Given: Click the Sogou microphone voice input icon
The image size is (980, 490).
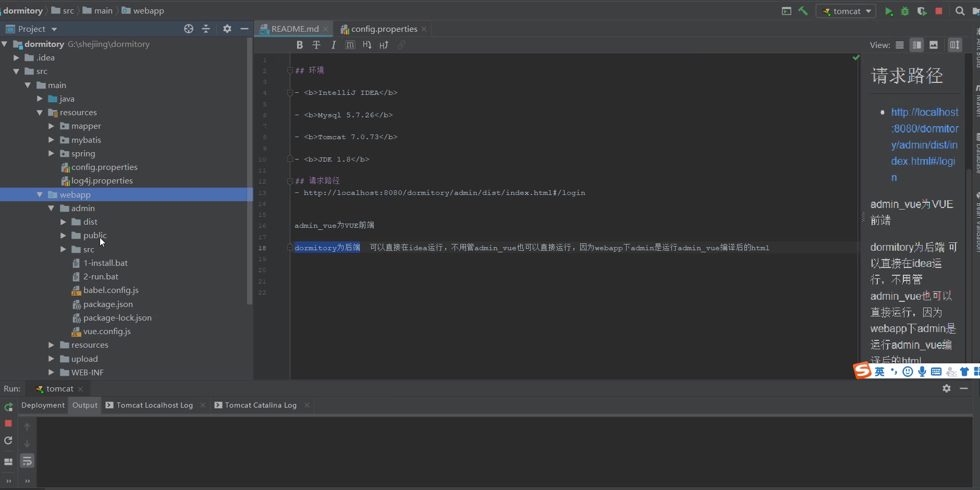Looking at the screenshot, I should [922, 371].
